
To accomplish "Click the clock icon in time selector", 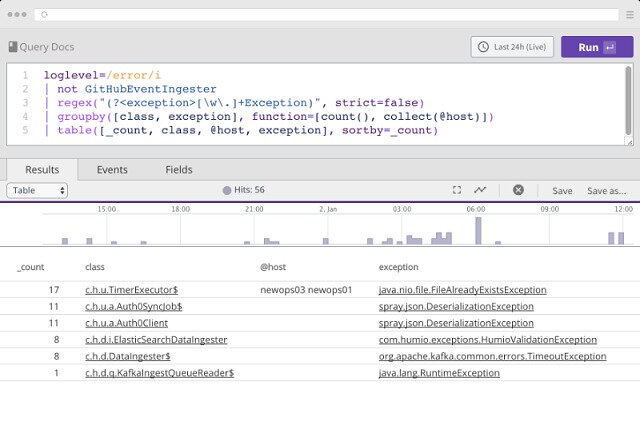I will (485, 47).
